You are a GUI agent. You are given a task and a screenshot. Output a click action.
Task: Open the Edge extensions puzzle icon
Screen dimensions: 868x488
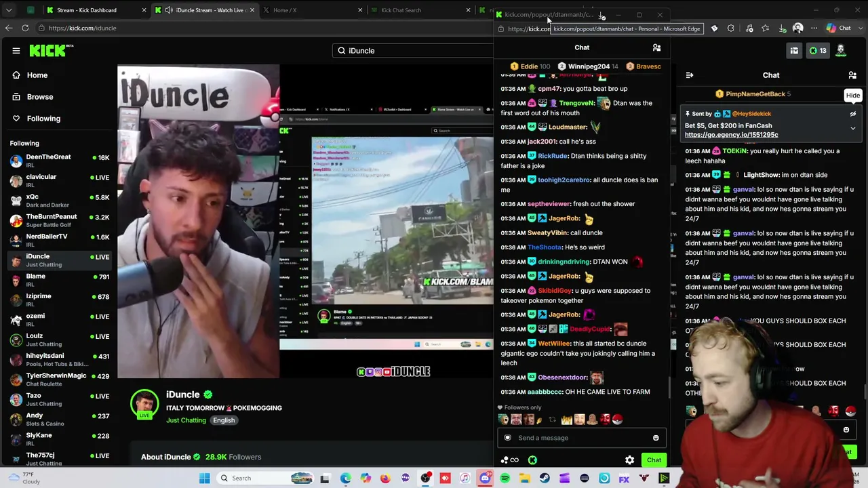coord(731,28)
